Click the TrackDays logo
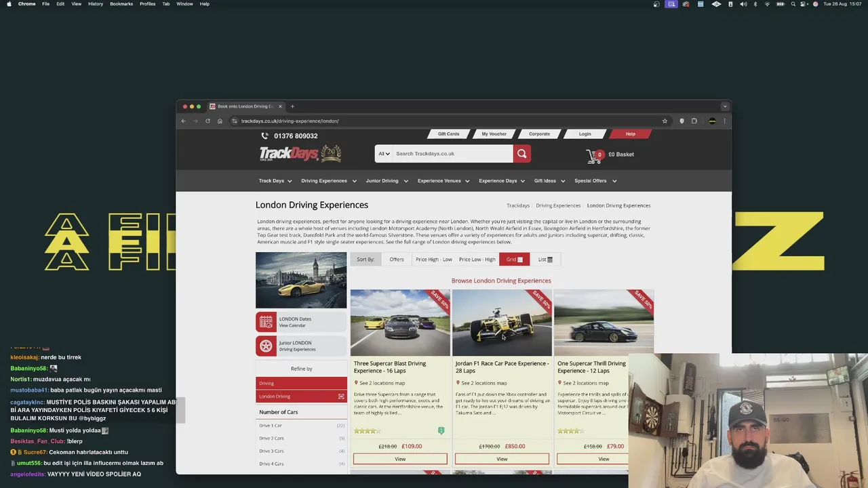 pos(300,154)
